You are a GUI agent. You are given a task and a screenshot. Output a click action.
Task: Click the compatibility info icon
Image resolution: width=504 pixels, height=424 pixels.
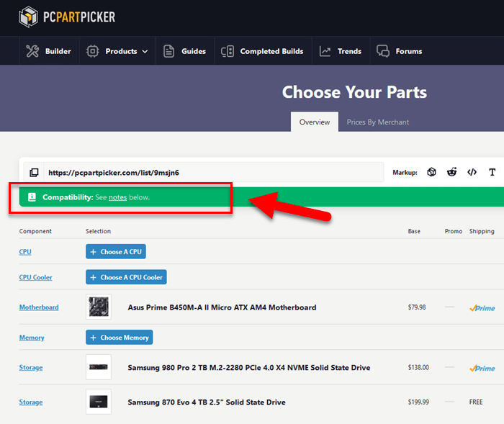pos(32,197)
